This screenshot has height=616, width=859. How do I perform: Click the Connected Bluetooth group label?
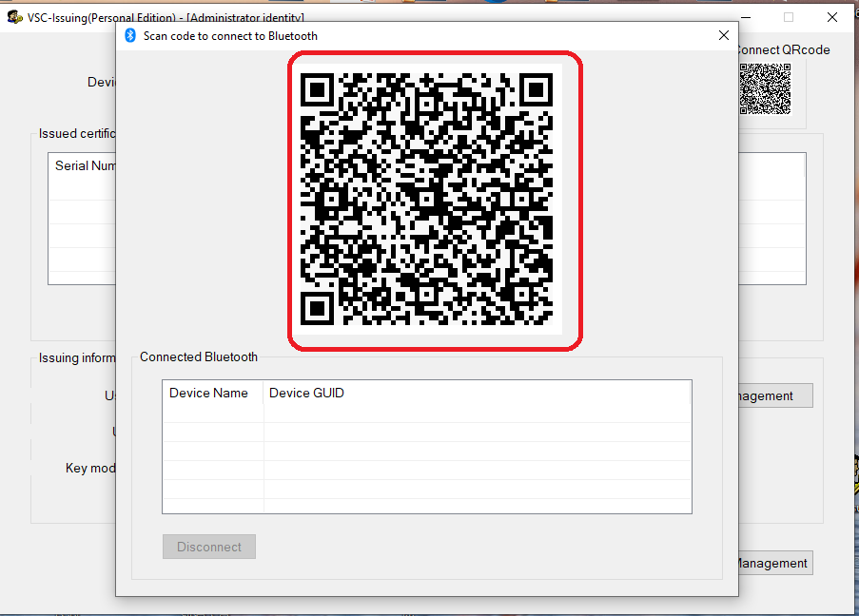(199, 357)
